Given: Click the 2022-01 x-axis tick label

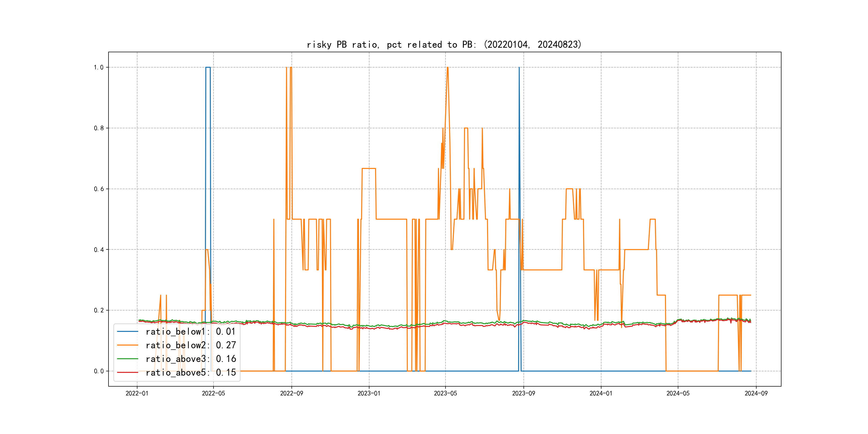Looking at the screenshot, I should (137, 393).
